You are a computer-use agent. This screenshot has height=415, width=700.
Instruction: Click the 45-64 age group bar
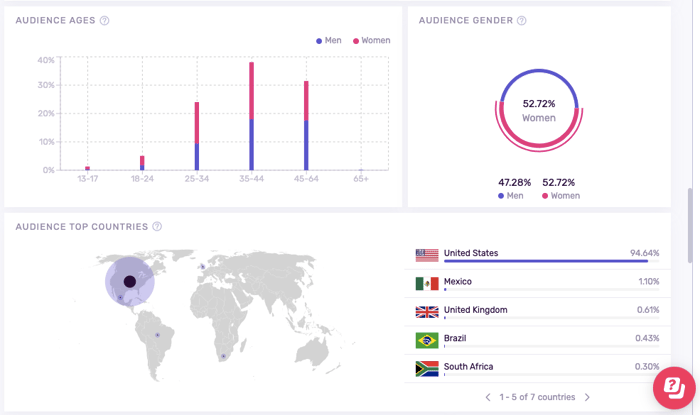tap(306, 126)
